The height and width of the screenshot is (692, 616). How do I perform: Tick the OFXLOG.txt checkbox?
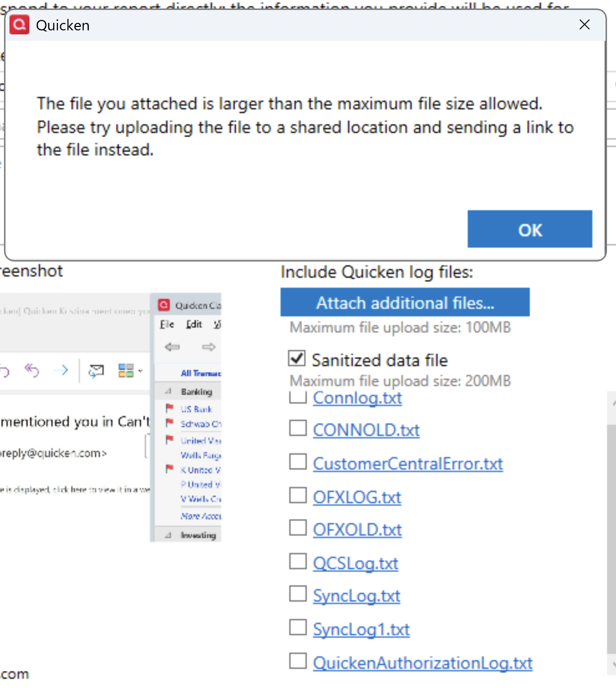pos(298,495)
